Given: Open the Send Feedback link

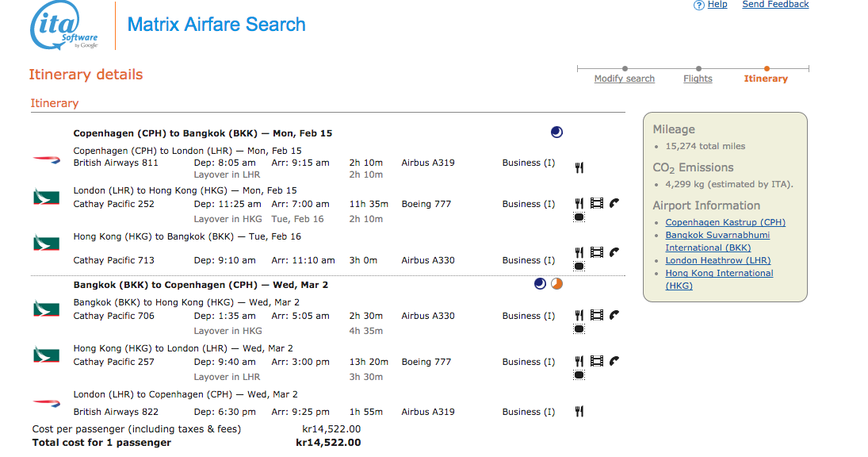Looking at the screenshot, I should (x=775, y=5).
